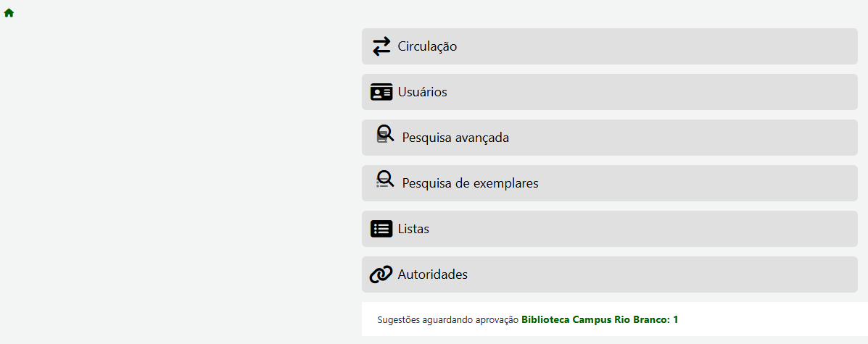Open the Usuários text label
The width and height of the screenshot is (868, 344).
(x=422, y=92)
